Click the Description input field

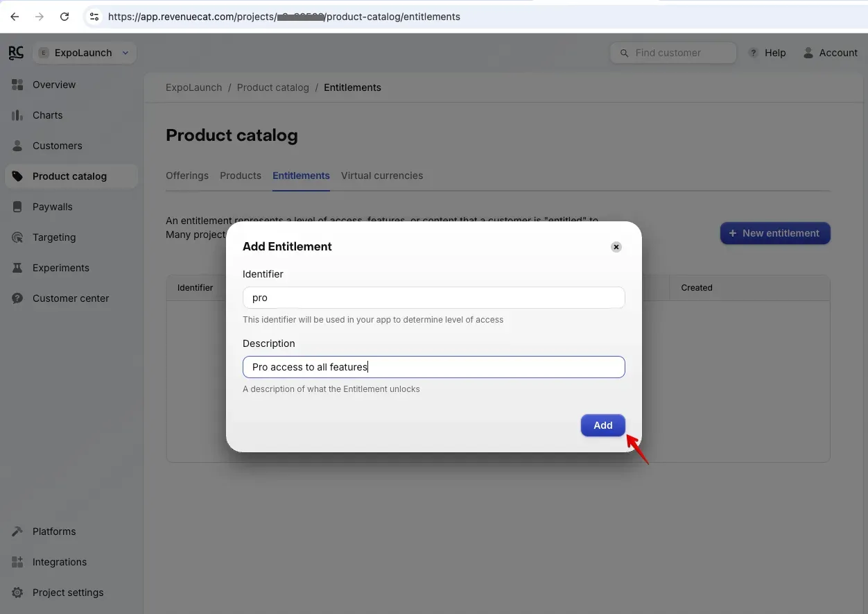click(x=434, y=367)
